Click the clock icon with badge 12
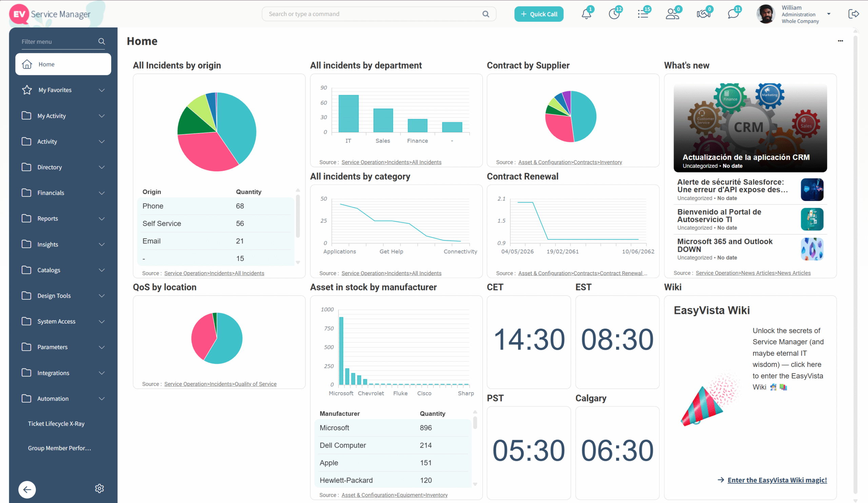868x503 pixels. point(614,14)
